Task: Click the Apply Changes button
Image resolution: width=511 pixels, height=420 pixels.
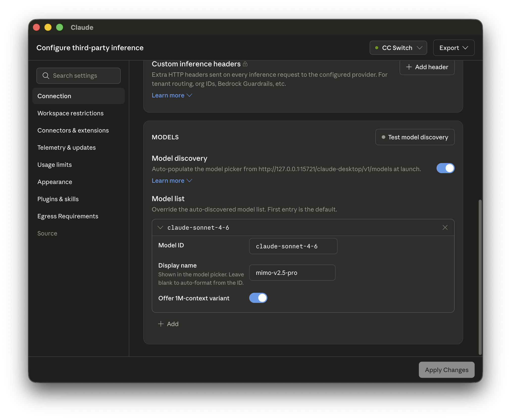Action: pos(447,370)
